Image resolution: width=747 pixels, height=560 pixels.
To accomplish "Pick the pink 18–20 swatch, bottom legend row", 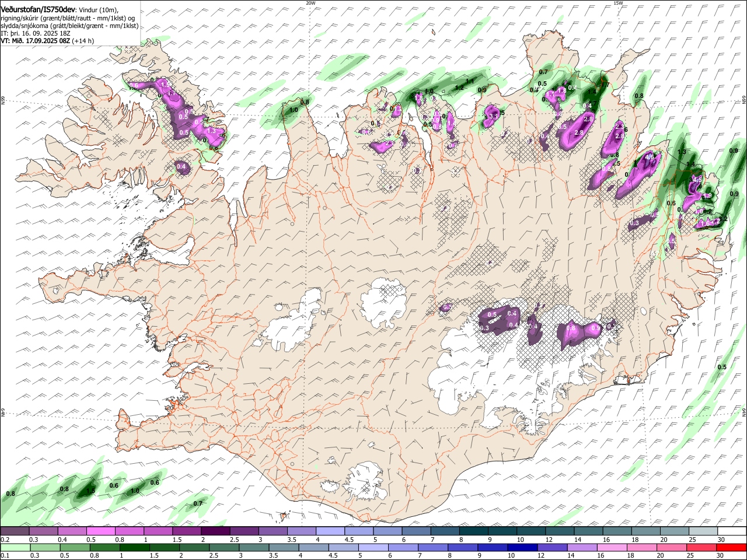I will pyautogui.click(x=642, y=548).
